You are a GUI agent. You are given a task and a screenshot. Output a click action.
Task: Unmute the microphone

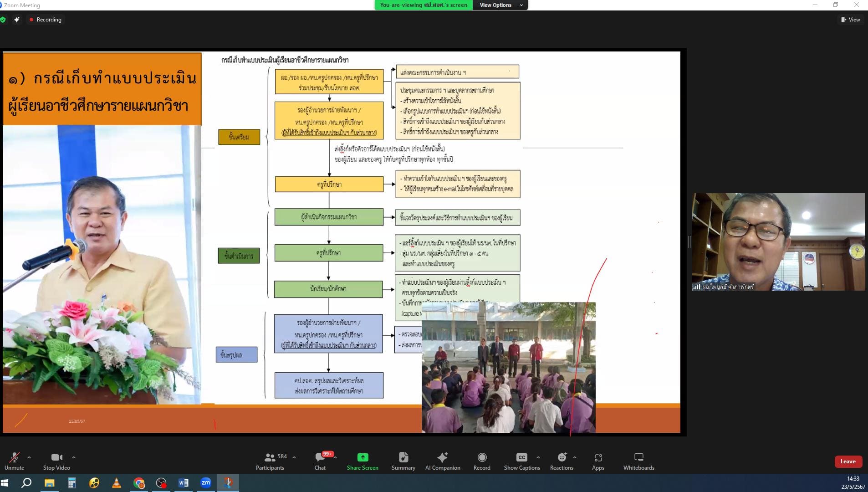(14, 461)
